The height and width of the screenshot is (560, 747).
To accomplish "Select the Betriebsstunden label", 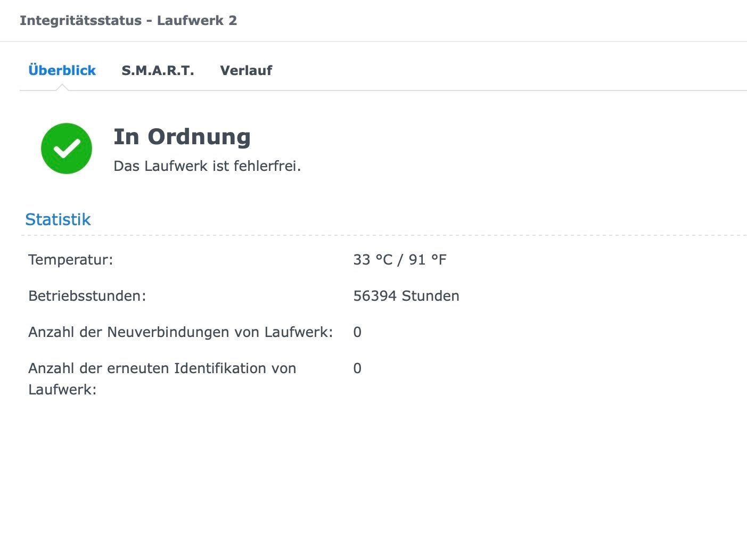I will pyautogui.click(x=87, y=296).
